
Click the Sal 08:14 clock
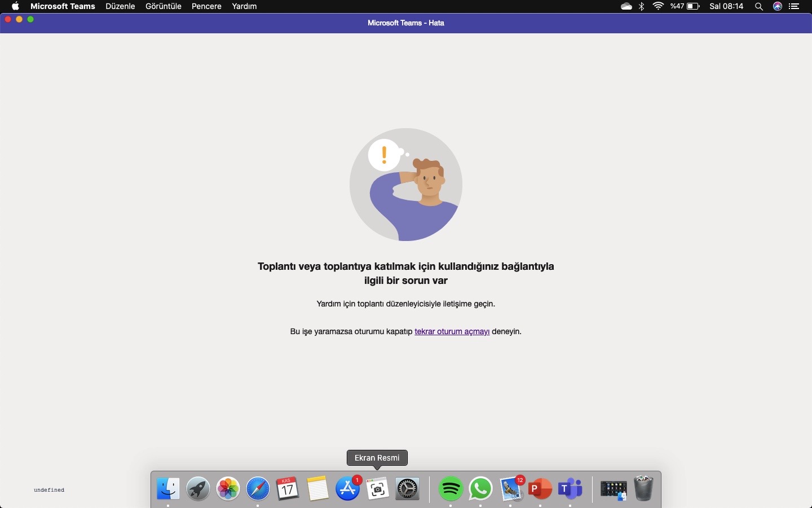coord(727,6)
